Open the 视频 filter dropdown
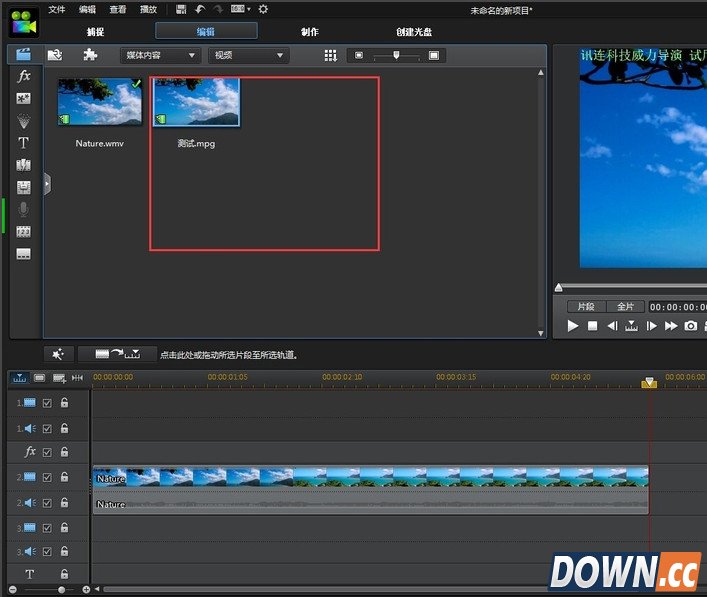The height and width of the screenshot is (597, 707). 247,55
